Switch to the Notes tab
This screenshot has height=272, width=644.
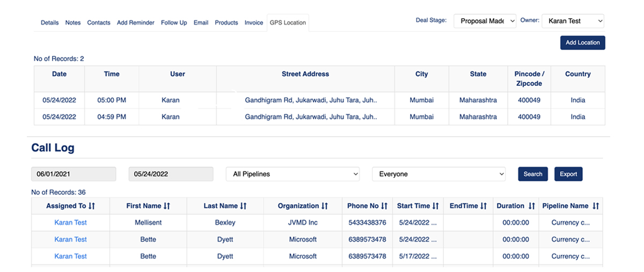[73, 23]
